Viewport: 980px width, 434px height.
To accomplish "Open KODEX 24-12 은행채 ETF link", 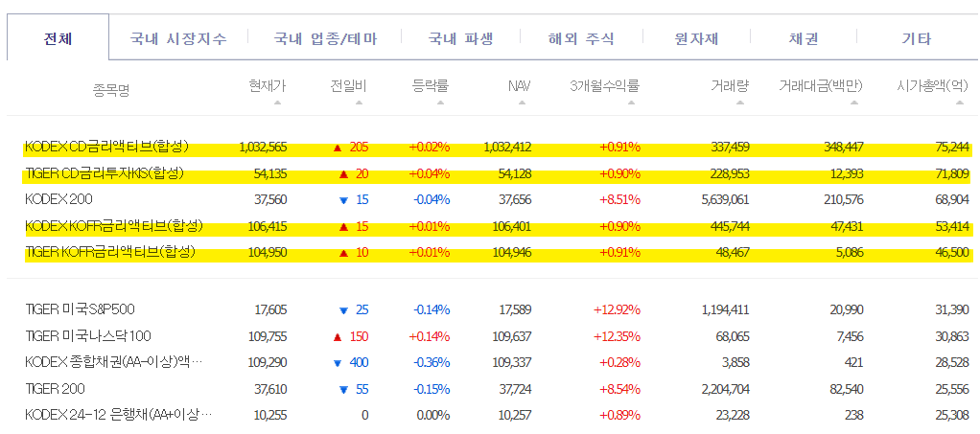I will coord(119,415).
